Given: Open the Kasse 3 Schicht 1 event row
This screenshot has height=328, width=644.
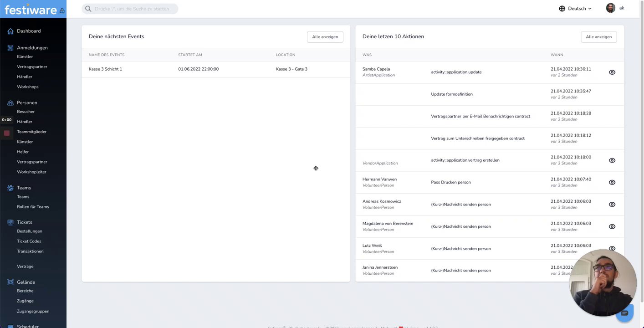Looking at the screenshot, I should click(105, 69).
